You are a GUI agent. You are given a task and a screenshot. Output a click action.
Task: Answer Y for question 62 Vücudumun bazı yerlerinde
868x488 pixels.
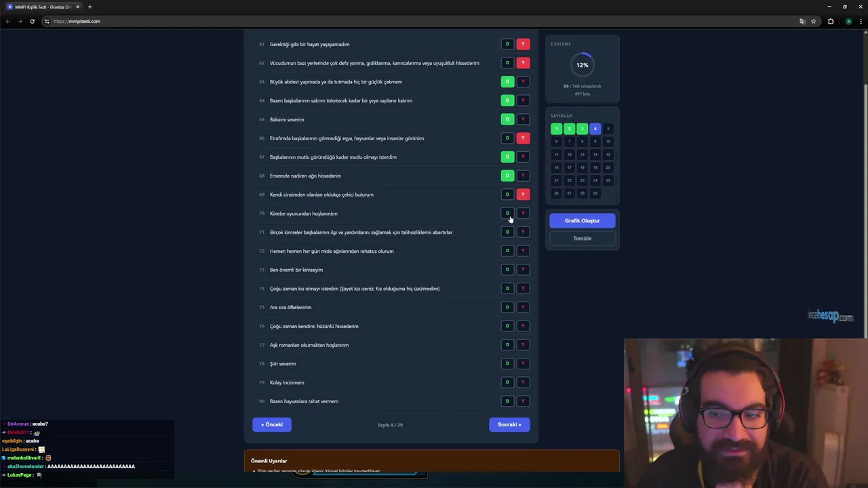point(523,63)
